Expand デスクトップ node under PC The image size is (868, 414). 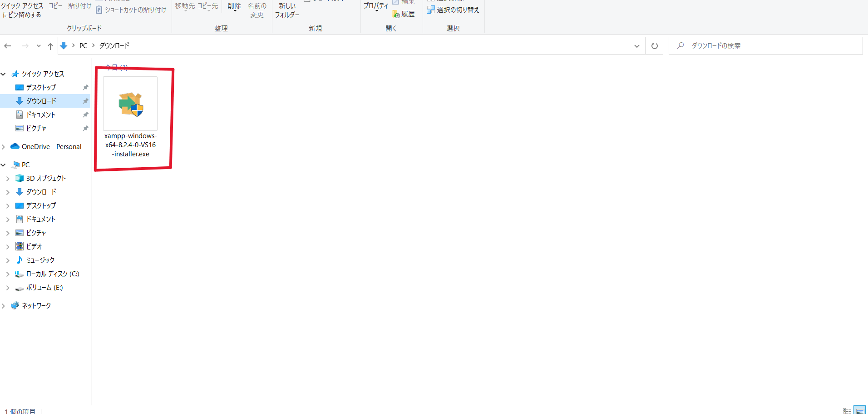pos(8,206)
